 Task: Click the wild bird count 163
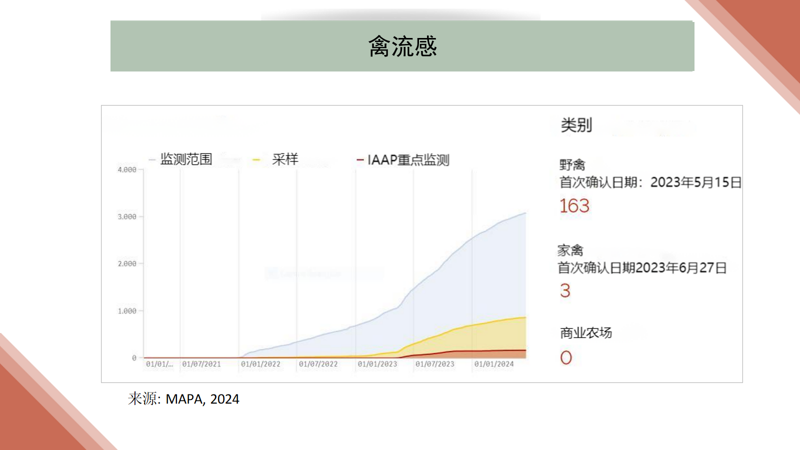574,206
